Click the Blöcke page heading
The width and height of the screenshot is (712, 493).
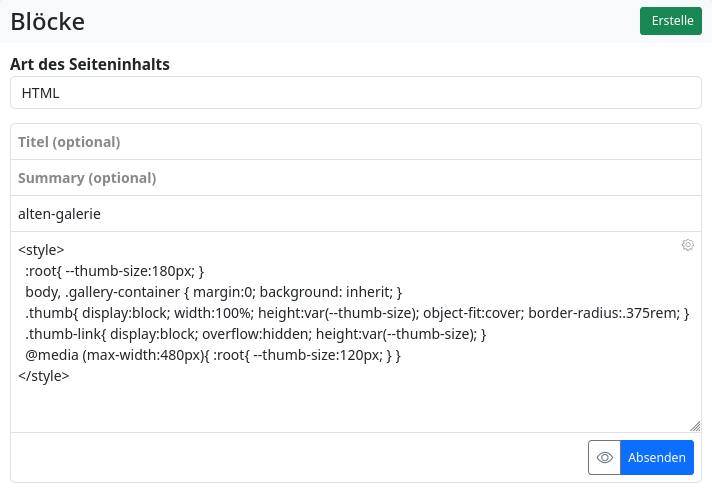pyautogui.click(x=48, y=21)
